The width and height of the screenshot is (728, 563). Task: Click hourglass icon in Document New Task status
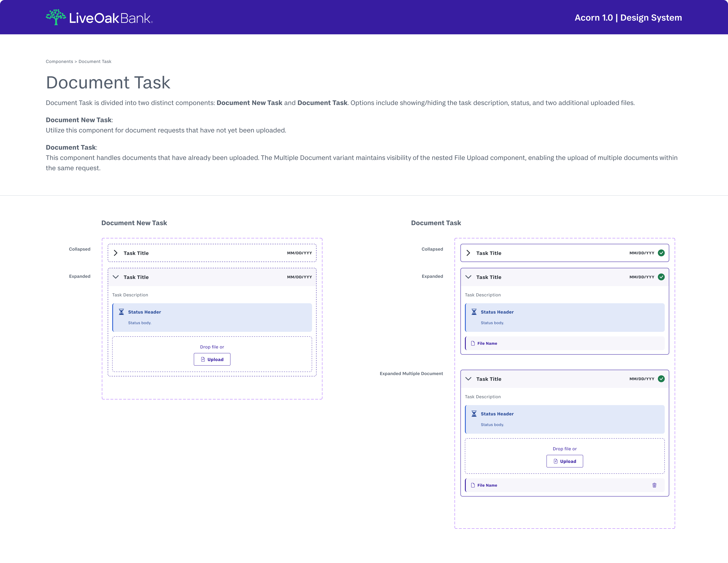tap(121, 312)
